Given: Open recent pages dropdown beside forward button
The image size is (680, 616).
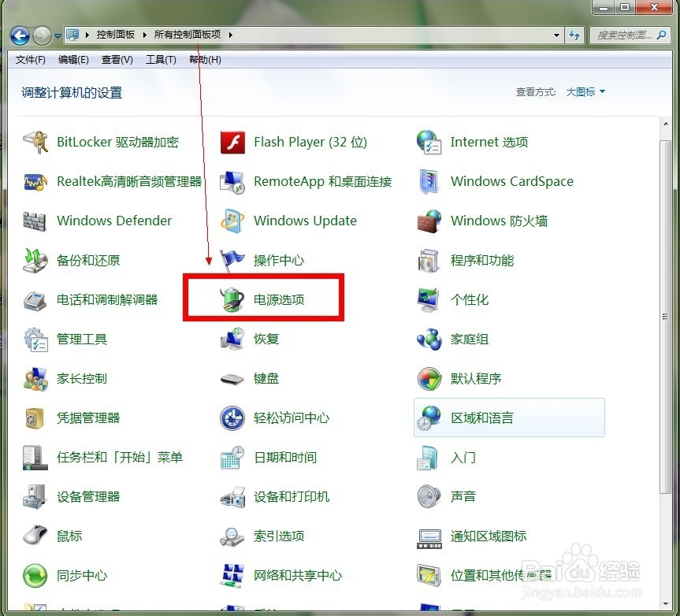Looking at the screenshot, I should pyautogui.click(x=58, y=36).
